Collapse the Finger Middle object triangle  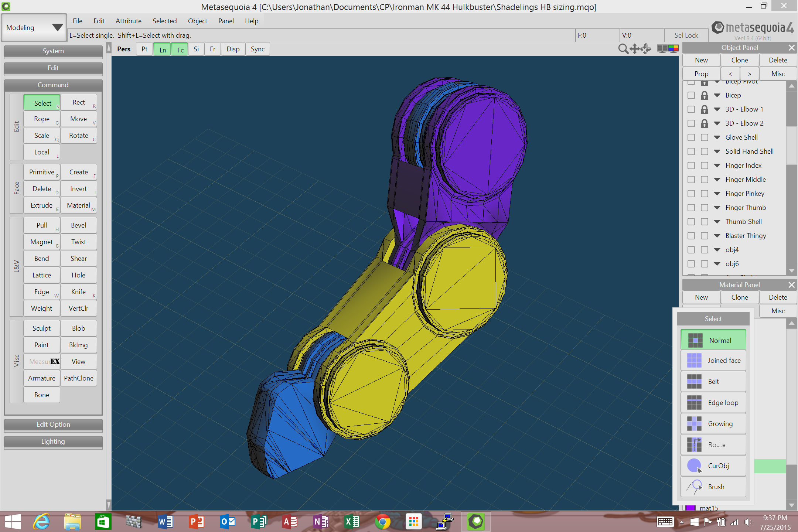pos(717,180)
